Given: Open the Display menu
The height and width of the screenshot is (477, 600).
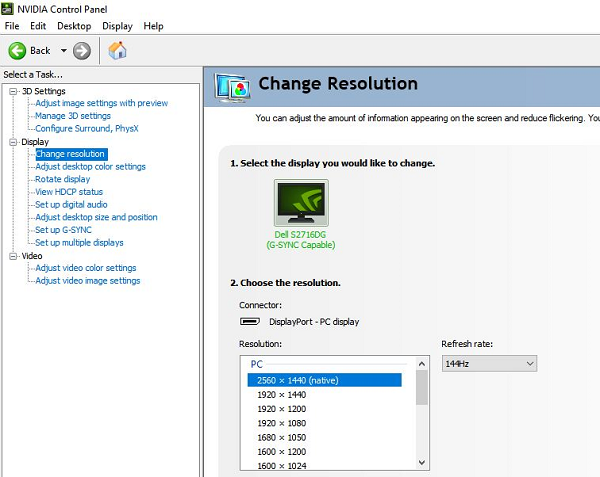Looking at the screenshot, I should (x=117, y=26).
